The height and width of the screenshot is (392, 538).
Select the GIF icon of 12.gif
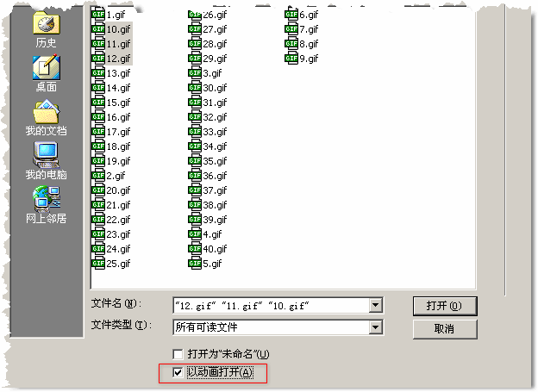point(98,59)
